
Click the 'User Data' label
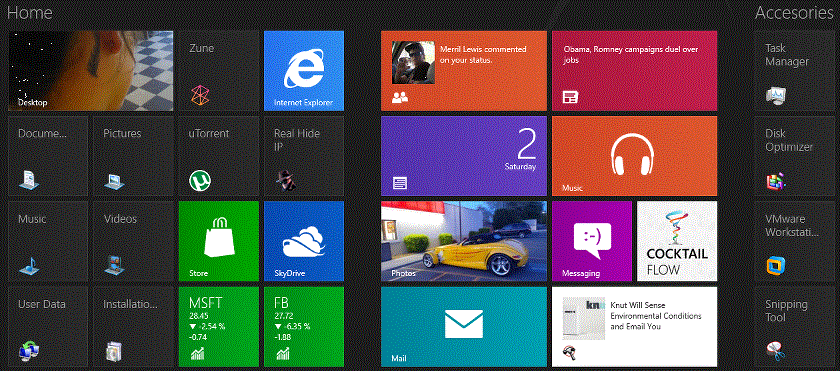click(x=42, y=304)
